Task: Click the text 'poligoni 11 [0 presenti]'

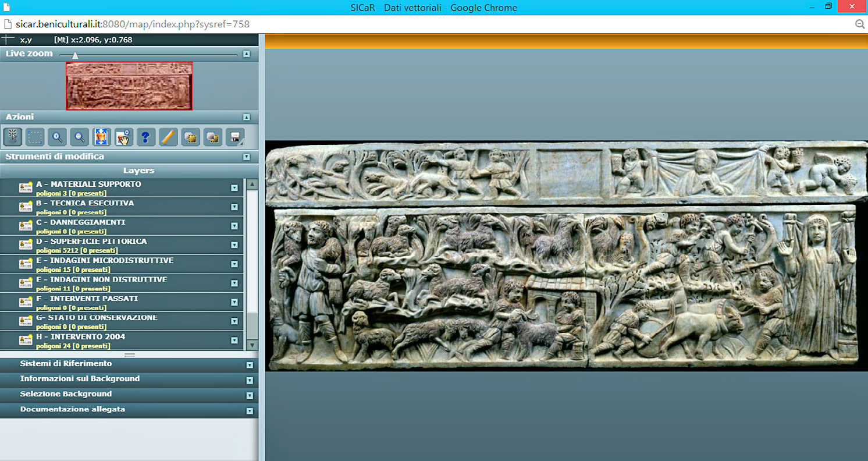Action: (x=73, y=289)
